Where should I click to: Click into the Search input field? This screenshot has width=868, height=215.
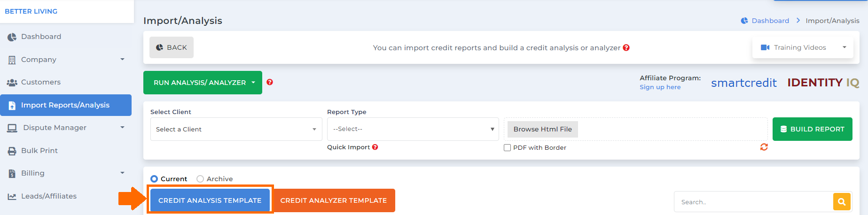(753, 202)
